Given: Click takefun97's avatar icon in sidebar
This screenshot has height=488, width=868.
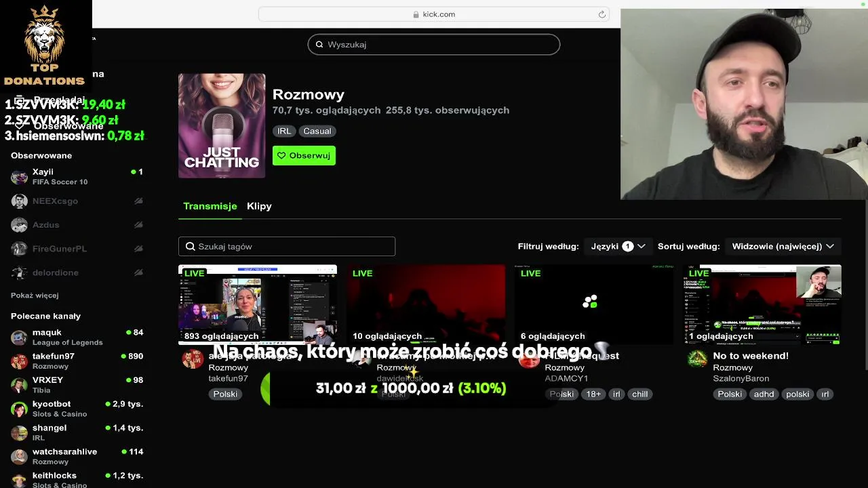Looking at the screenshot, I should click(19, 361).
